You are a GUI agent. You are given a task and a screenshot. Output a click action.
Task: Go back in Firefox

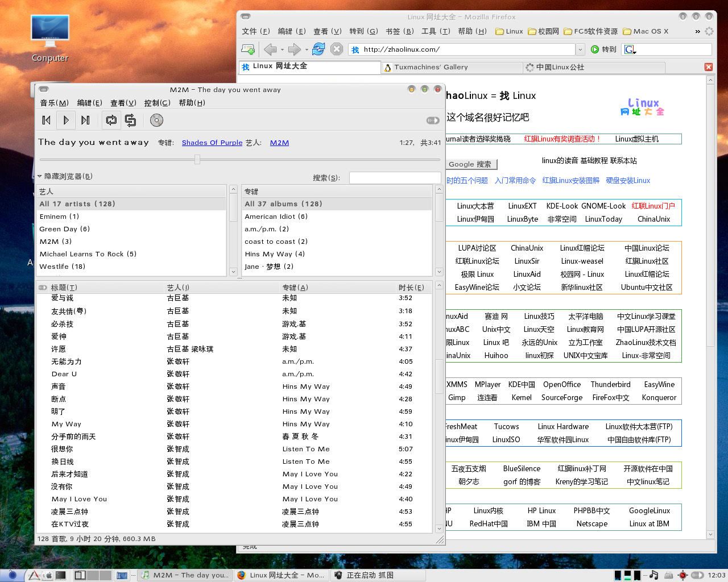(270, 49)
